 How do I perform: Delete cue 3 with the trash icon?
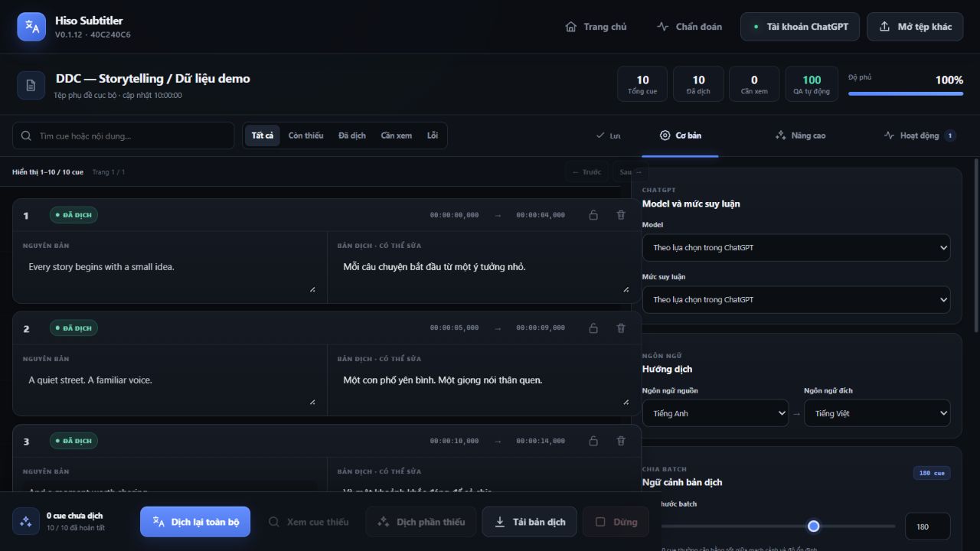621,441
